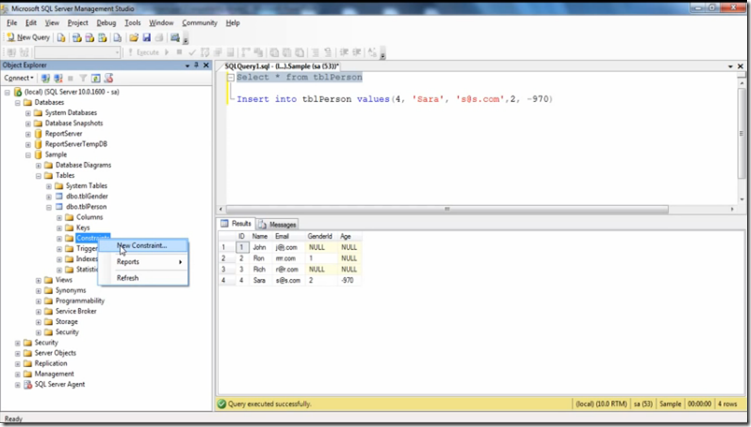Click the New Query toolbar button
751x427 pixels.
[x=28, y=37]
